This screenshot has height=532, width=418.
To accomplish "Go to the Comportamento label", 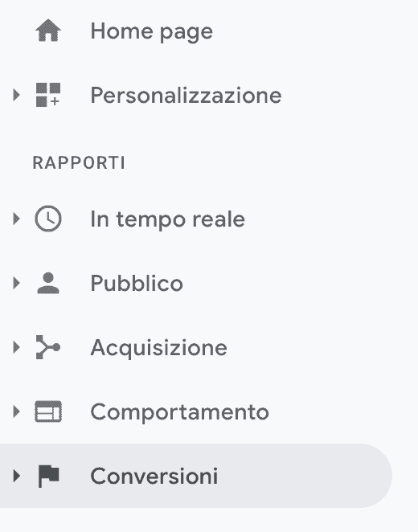I will coord(179,412).
